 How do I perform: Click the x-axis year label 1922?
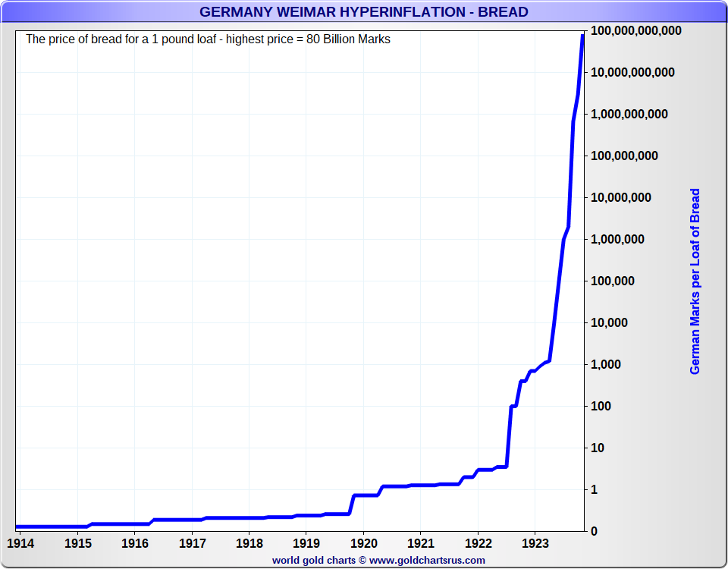(x=479, y=543)
